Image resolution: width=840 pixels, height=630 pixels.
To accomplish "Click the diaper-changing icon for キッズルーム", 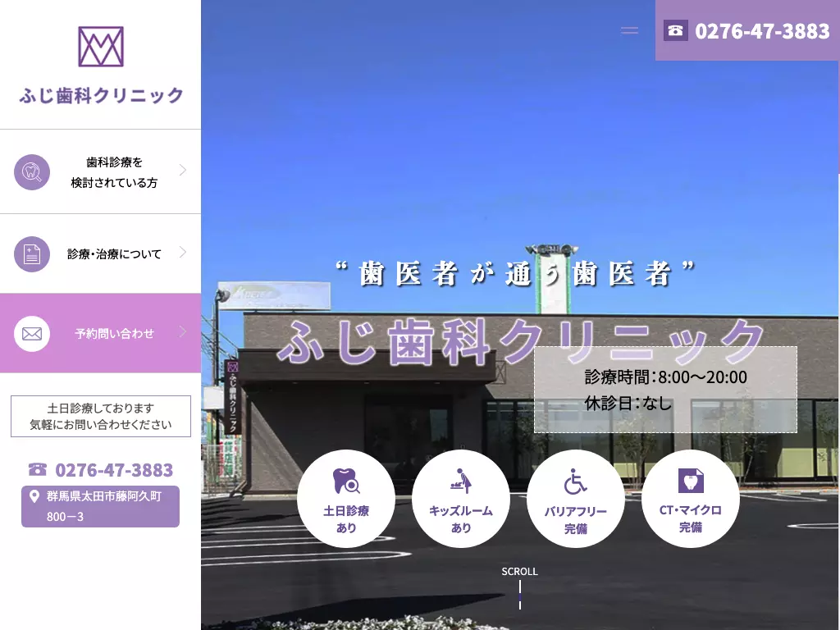I will click(x=461, y=481).
